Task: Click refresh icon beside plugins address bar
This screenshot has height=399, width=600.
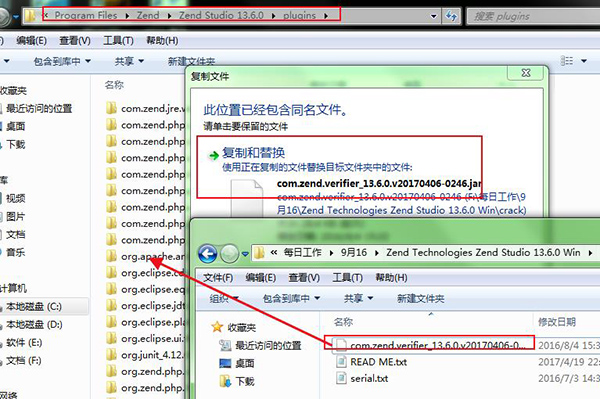Action: point(451,16)
